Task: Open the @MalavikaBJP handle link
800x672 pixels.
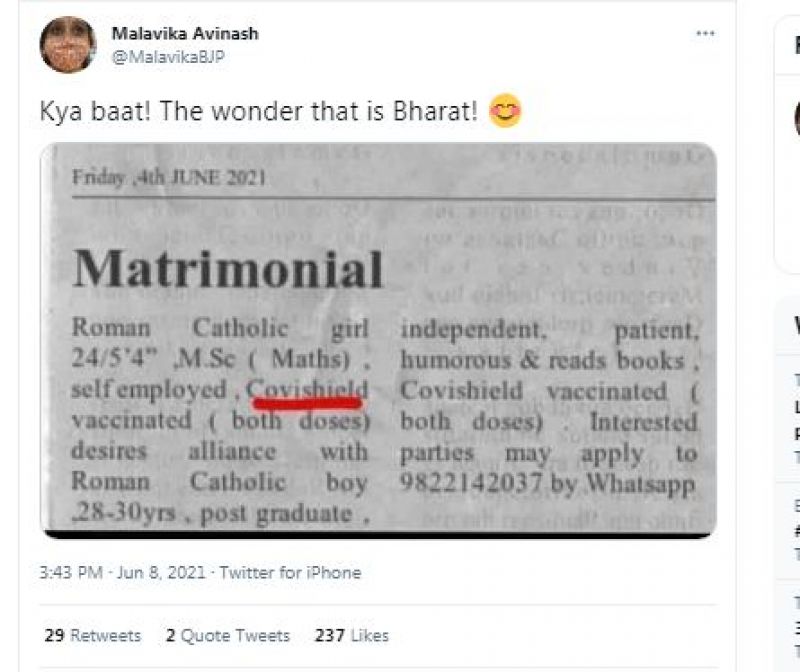Action: click(167, 57)
